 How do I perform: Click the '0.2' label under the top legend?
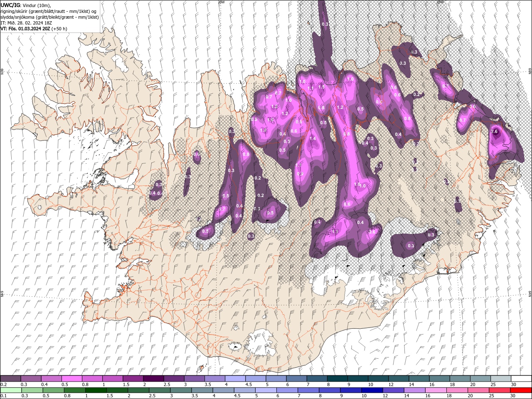tap(3, 384)
